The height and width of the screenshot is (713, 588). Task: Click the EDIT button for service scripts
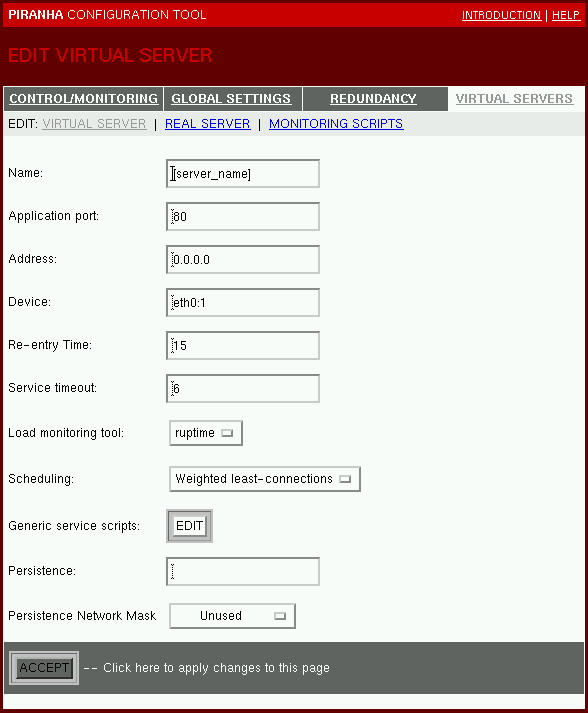point(189,526)
